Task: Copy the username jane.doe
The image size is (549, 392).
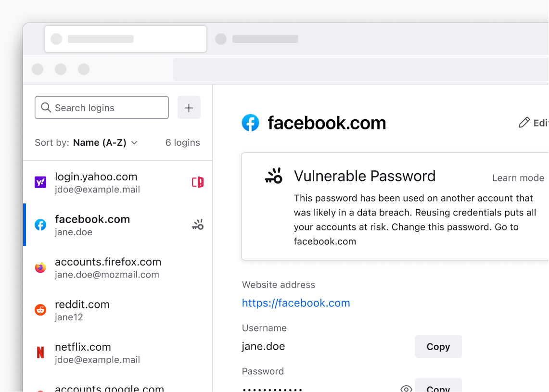Action: [x=438, y=346]
